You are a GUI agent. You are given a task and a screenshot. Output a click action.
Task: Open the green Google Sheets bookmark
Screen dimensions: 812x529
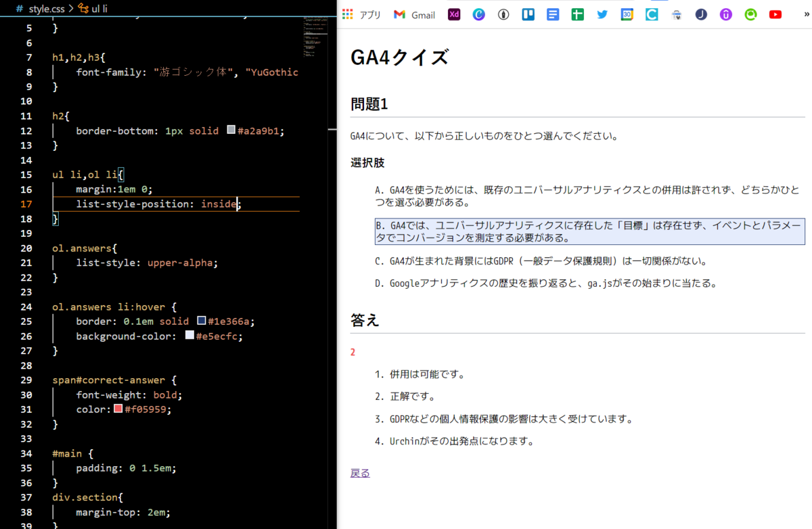pyautogui.click(x=577, y=14)
